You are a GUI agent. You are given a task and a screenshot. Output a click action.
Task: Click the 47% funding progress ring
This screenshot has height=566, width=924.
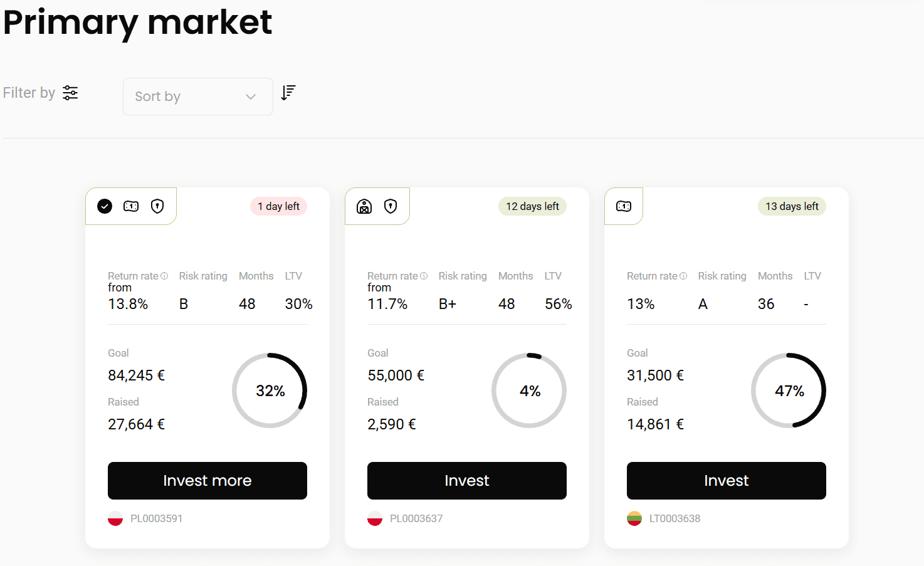coord(789,390)
